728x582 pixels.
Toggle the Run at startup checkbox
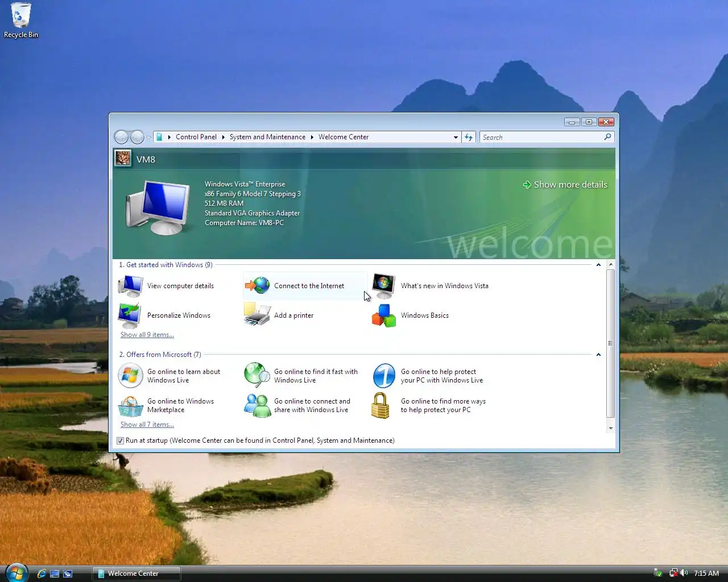(x=120, y=440)
